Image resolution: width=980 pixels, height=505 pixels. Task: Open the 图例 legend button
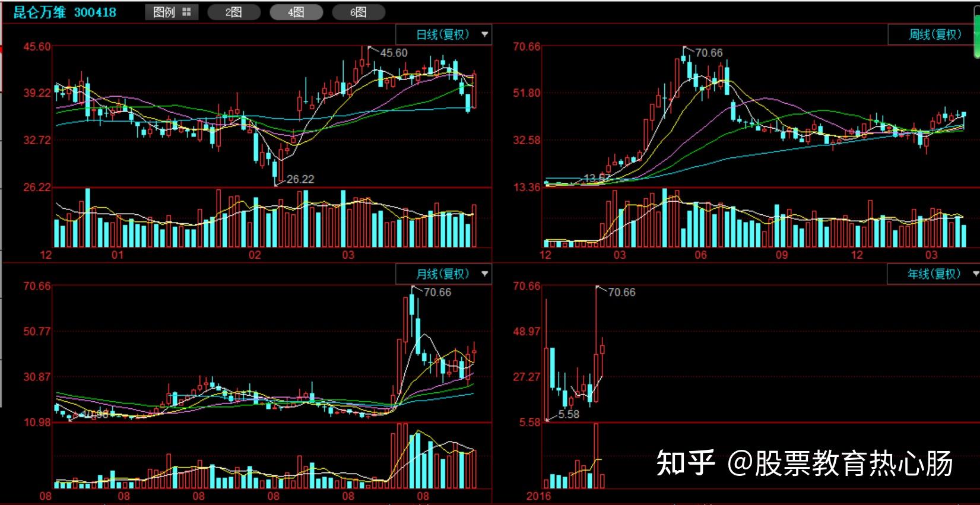tap(172, 12)
